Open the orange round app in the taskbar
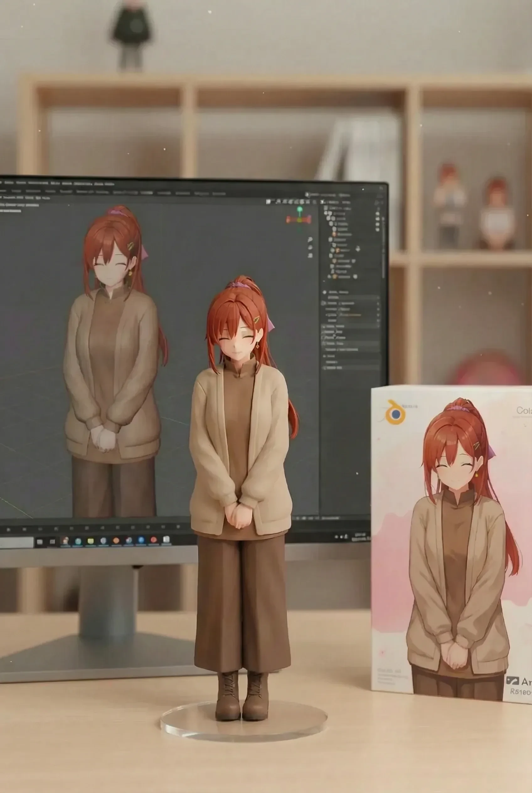532x793 pixels. click(x=116, y=540)
